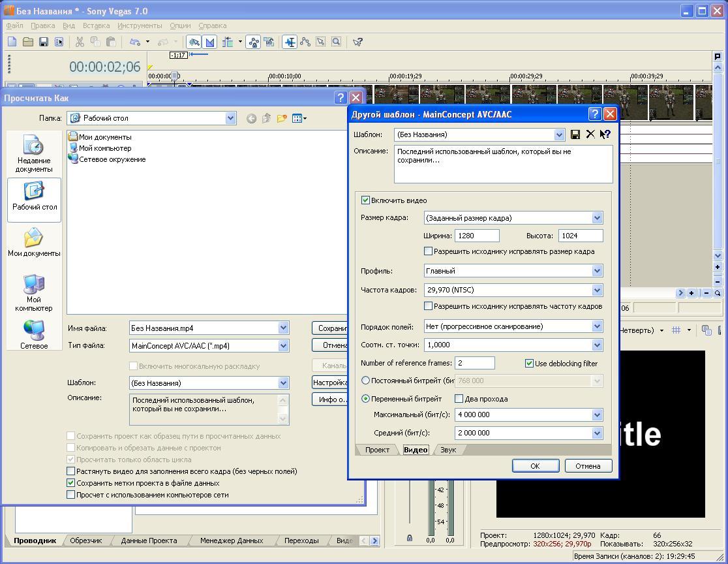728x564 pixels.
Task: Click the 'Настройка' button in save dialog
Action: (x=330, y=383)
